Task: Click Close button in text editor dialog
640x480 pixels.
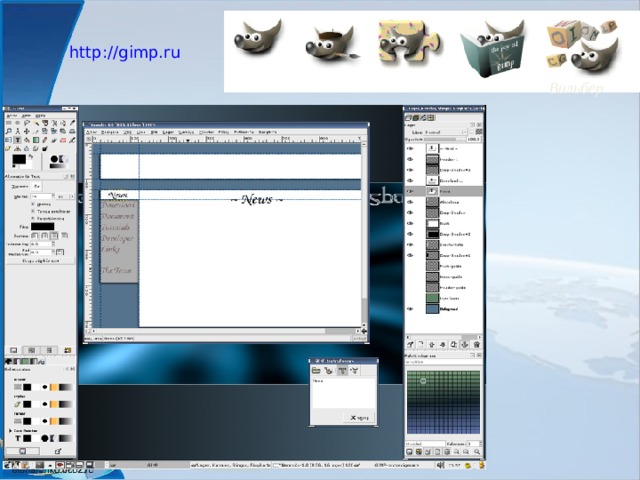Action: point(359,418)
